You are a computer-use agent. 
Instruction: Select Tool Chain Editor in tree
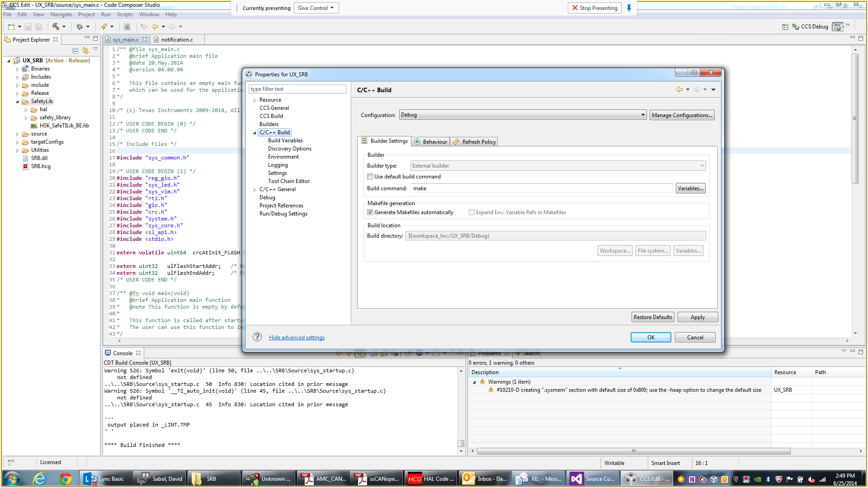point(288,181)
